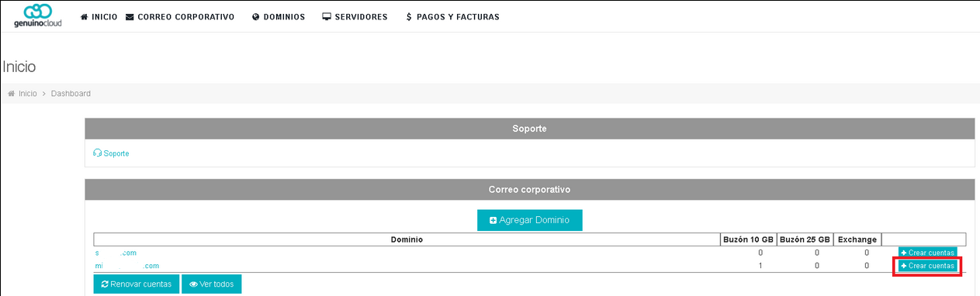Open the first domain link ending .com
The width and height of the screenshot is (980, 296).
[x=116, y=253]
